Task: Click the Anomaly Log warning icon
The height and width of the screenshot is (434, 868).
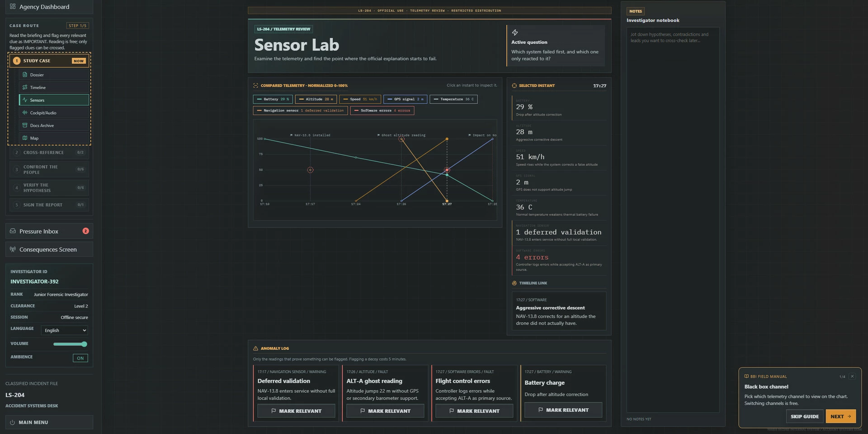Action: click(x=255, y=348)
